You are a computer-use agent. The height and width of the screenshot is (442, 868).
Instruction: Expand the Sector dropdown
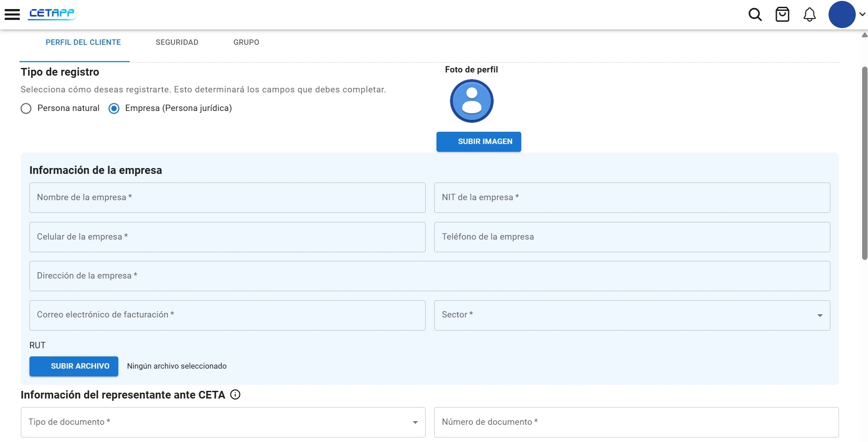(632, 315)
